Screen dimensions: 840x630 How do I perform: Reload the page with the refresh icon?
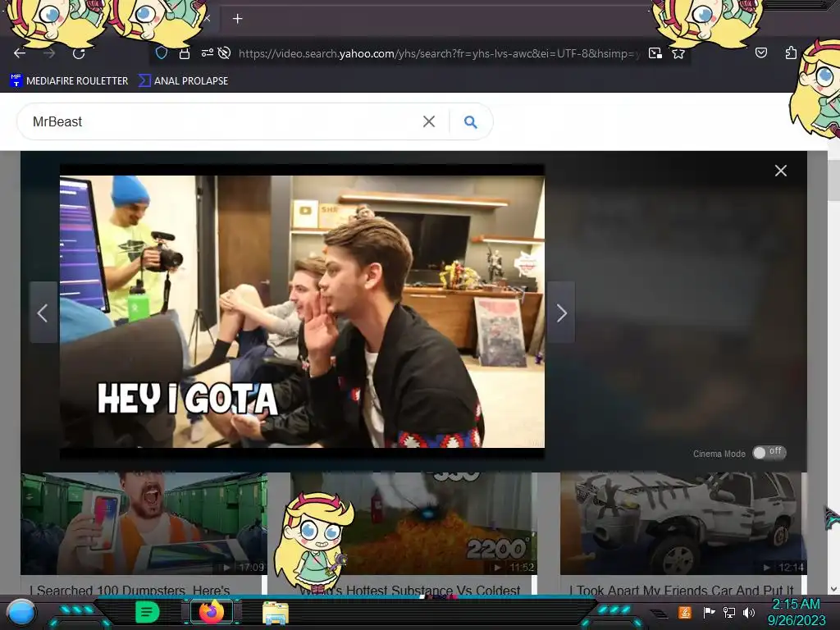[79, 53]
